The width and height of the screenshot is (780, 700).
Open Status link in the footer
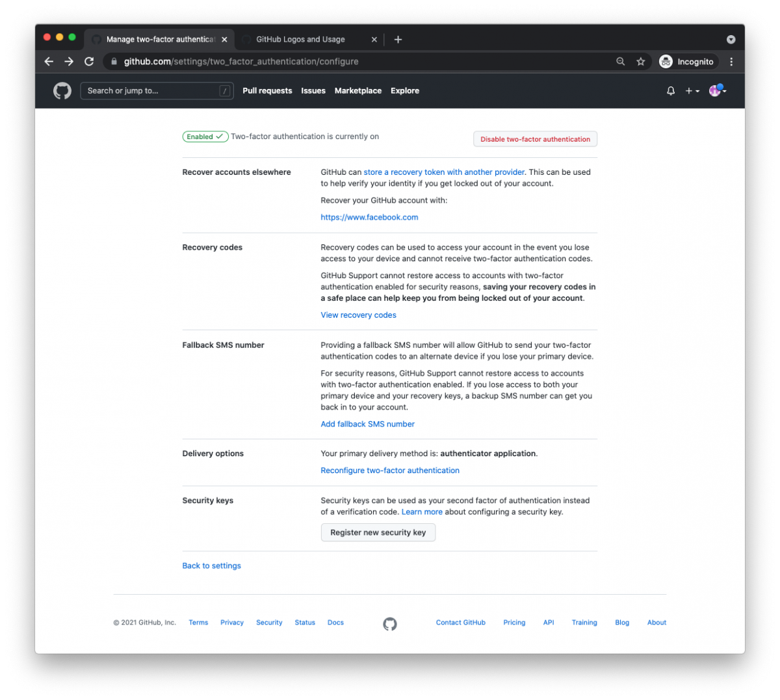coord(305,623)
